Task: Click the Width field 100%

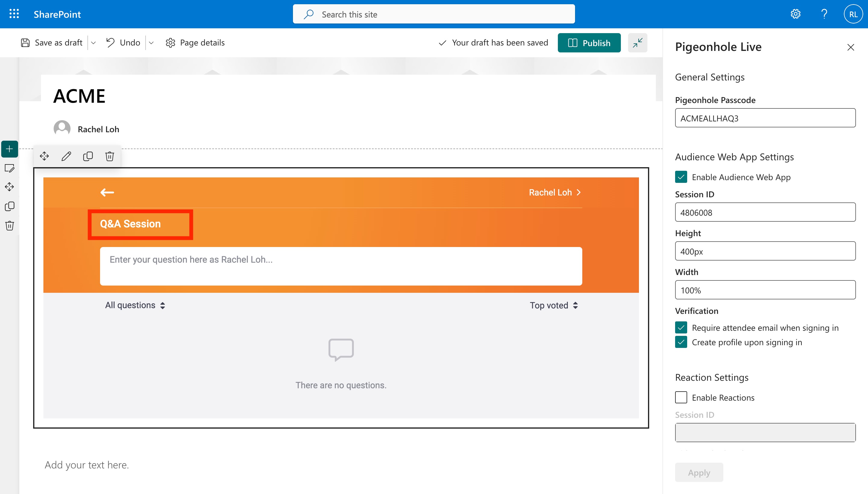Action: [x=765, y=290]
